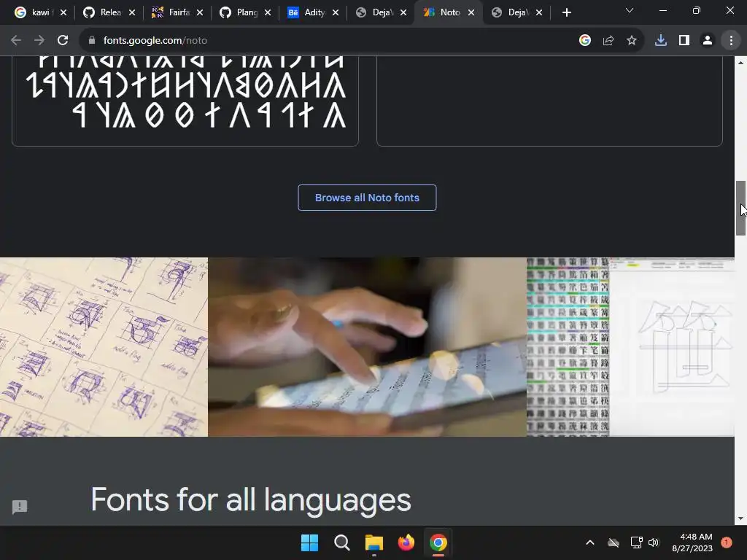747x560 pixels.
Task: Click the scrollbar down arrow
Action: click(x=740, y=518)
